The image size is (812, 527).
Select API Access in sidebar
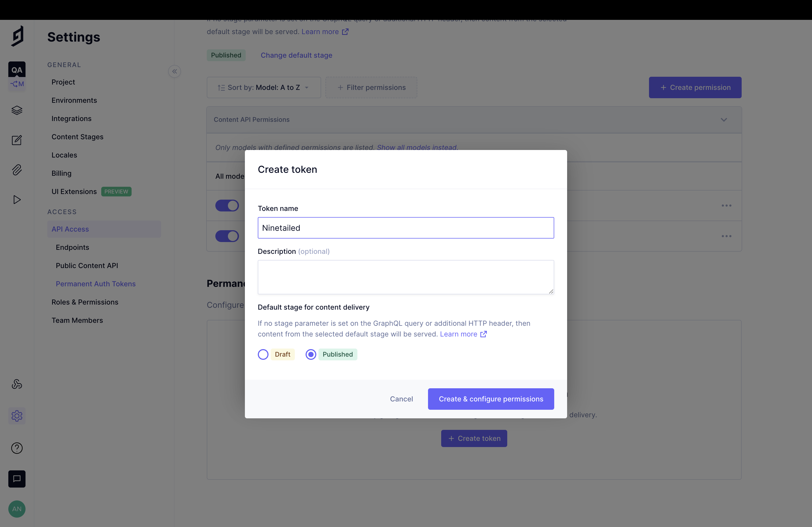104,229
